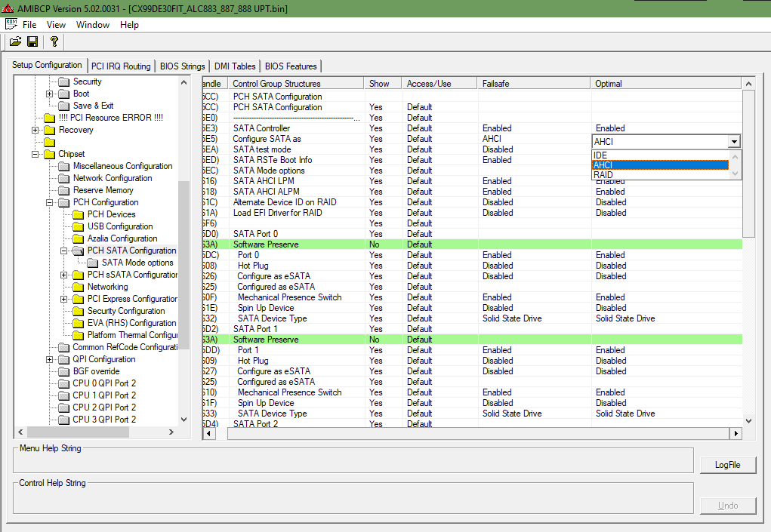
Task: Select SATA Mode options tree item
Action: coord(137,263)
